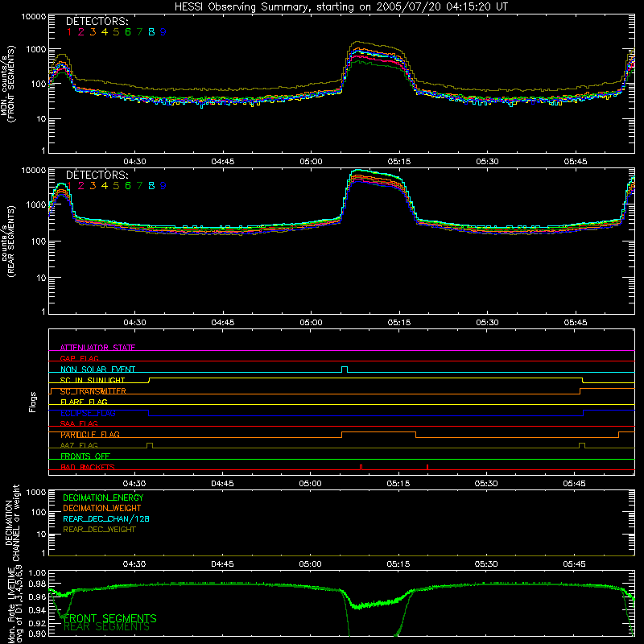Click 04:30 tick label under rear segments plot
The height and width of the screenshot is (644, 644).
click(134, 323)
